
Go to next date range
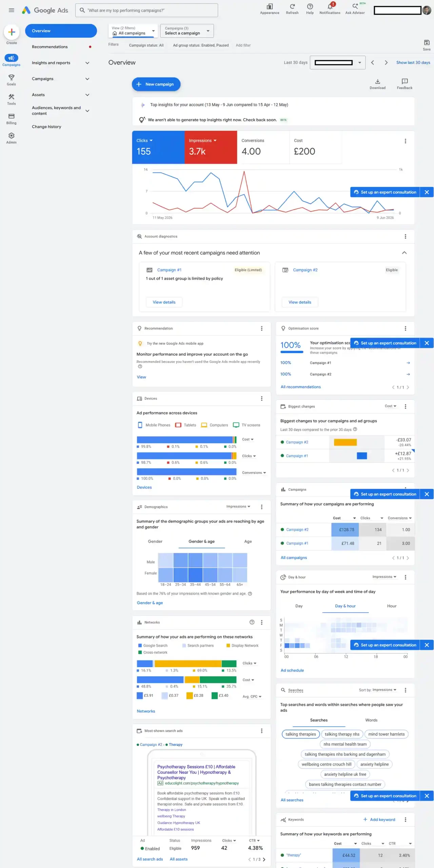(386, 63)
